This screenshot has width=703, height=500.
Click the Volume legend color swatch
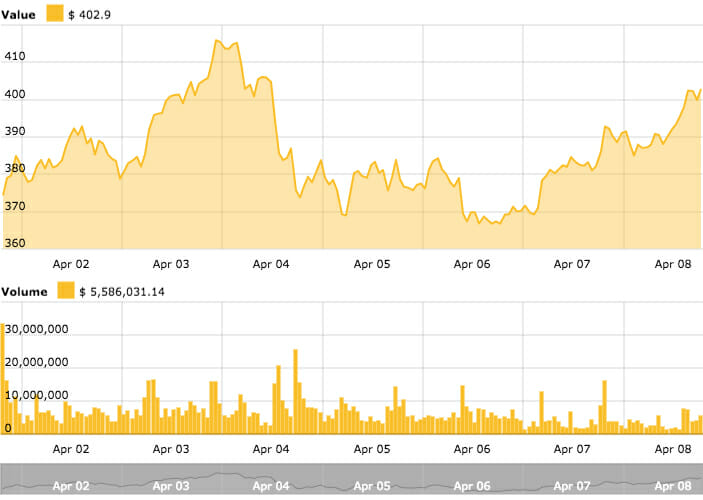pos(66,291)
